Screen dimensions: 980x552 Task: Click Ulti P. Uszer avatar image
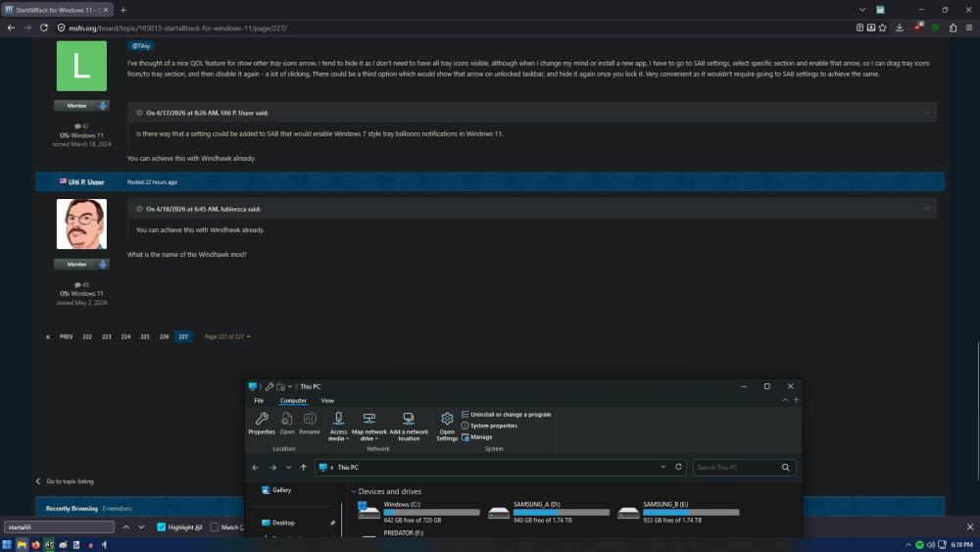pyautogui.click(x=82, y=224)
